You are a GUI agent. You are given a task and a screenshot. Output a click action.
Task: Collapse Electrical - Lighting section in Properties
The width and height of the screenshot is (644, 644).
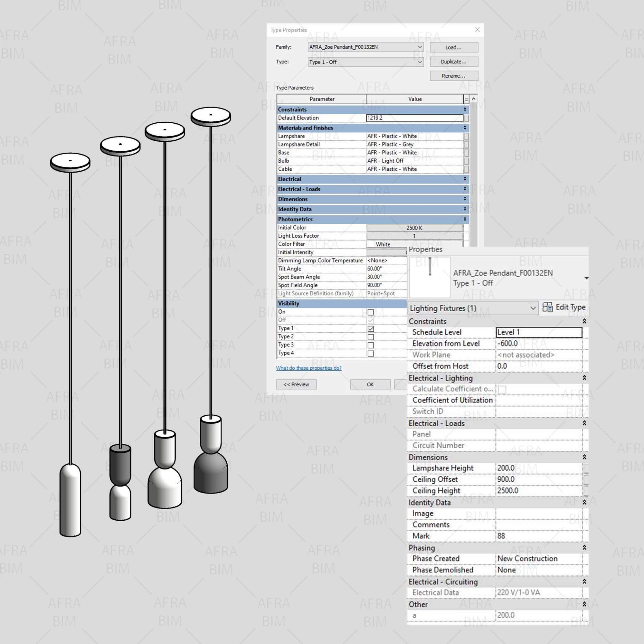(x=584, y=378)
